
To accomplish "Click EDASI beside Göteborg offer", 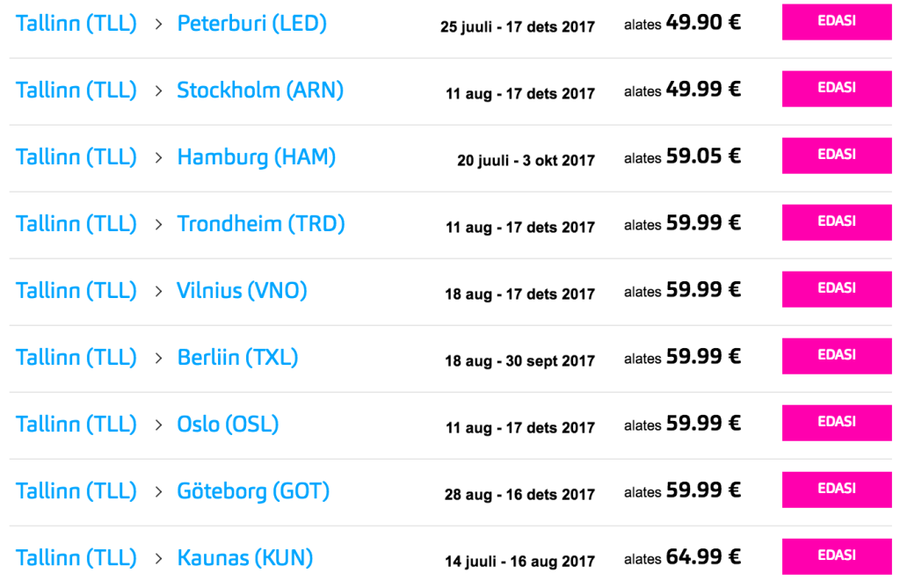I will pos(836,490).
